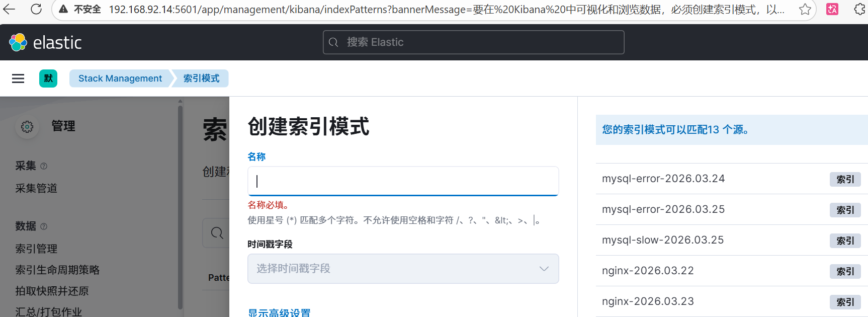Open 索引管理 in the sidebar
The image size is (868, 317).
click(x=36, y=249)
